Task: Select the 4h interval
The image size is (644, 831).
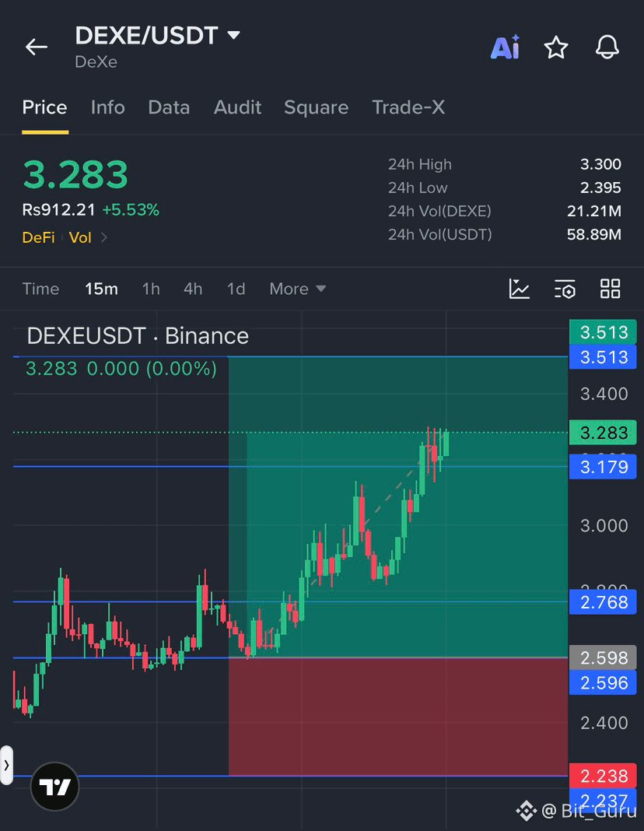Action: [x=193, y=289]
